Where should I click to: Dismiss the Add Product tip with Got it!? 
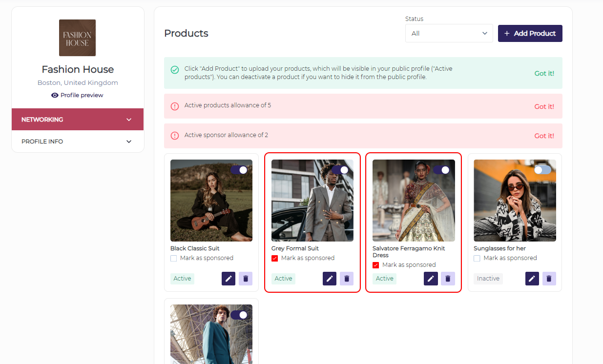544,73
